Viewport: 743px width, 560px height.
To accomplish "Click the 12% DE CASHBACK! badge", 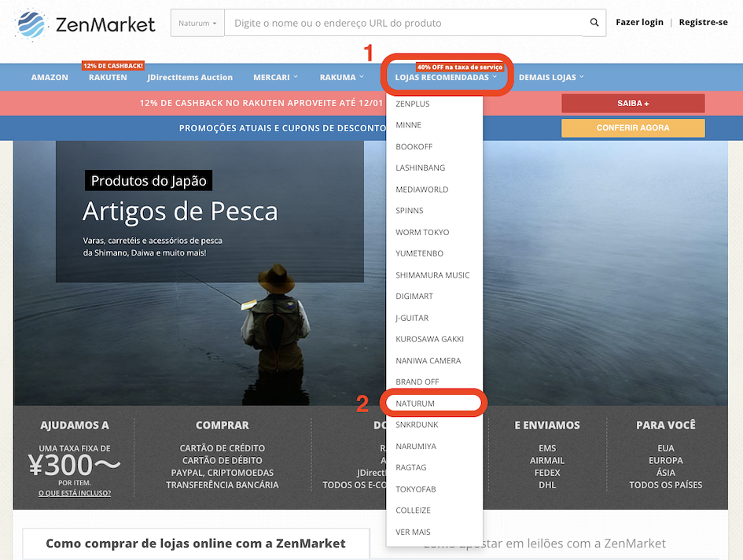I will pyautogui.click(x=113, y=66).
